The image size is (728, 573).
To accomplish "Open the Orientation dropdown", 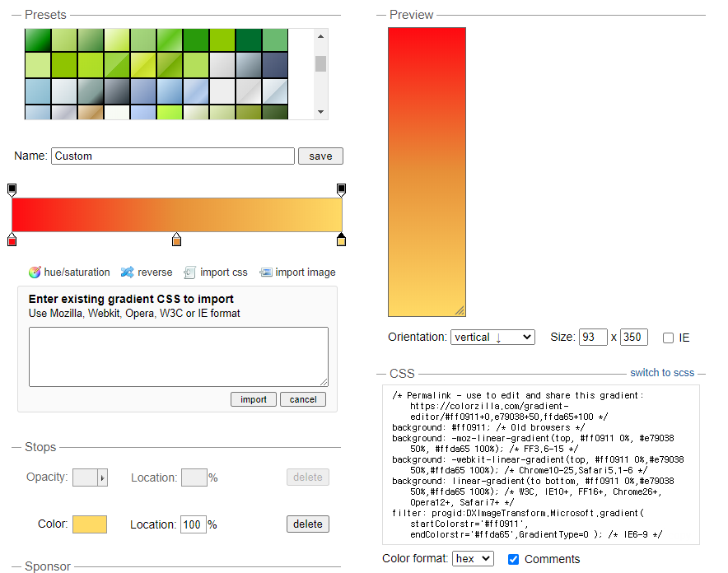I will [x=492, y=338].
